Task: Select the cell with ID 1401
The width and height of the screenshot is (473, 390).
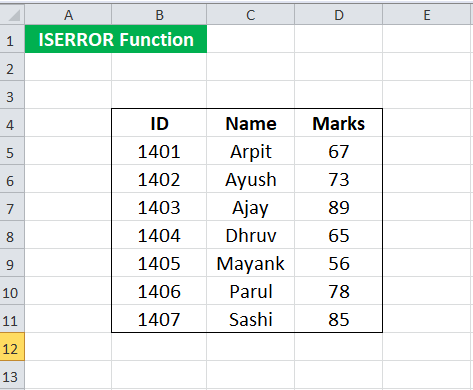Action: coord(159,151)
